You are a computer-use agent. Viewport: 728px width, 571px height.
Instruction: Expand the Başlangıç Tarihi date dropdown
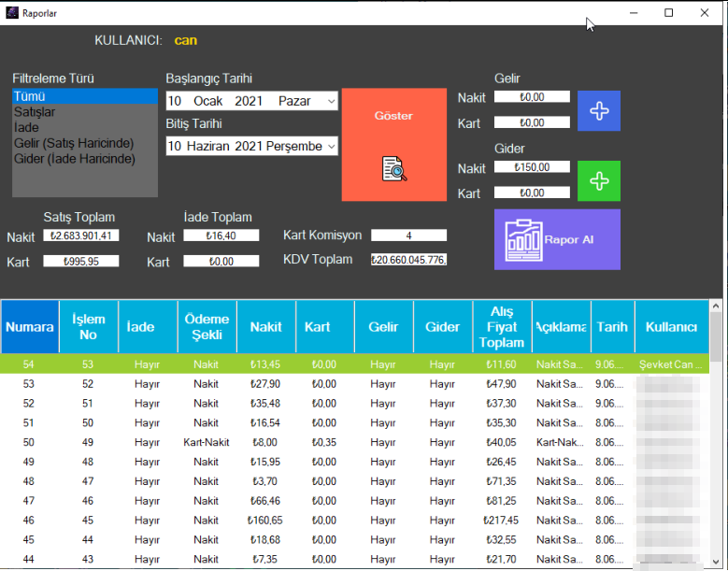331,101
